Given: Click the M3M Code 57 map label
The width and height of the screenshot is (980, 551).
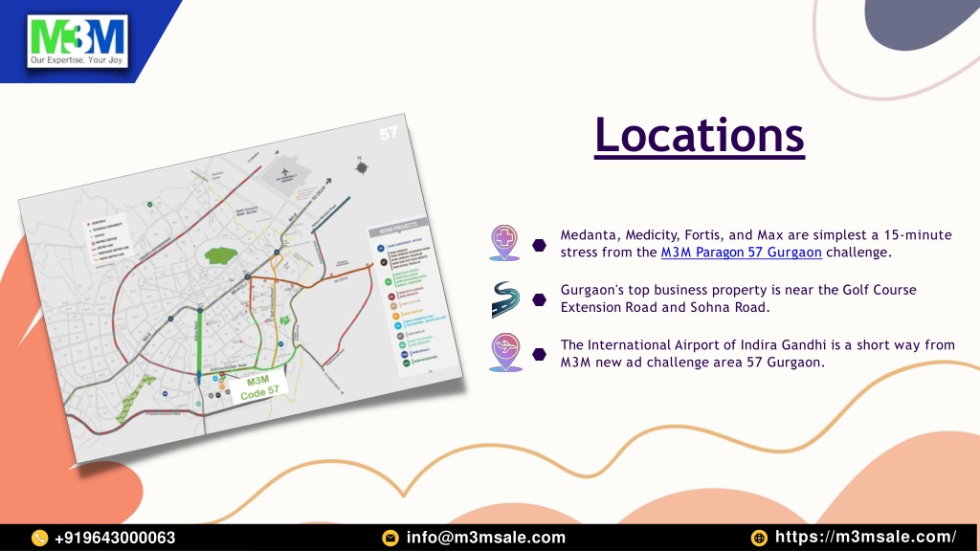Looking at the screenshot, I should tap(258, 386).
